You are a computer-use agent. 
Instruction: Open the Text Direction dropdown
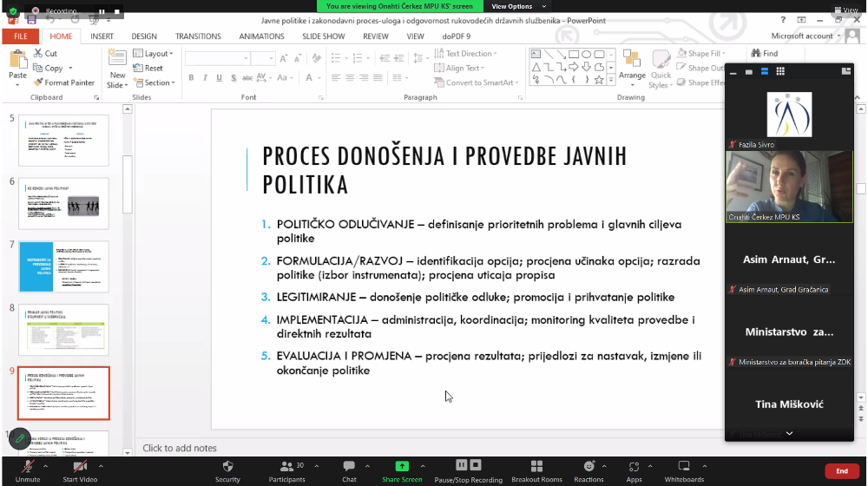pyautogui.click(x=465, y=53)
